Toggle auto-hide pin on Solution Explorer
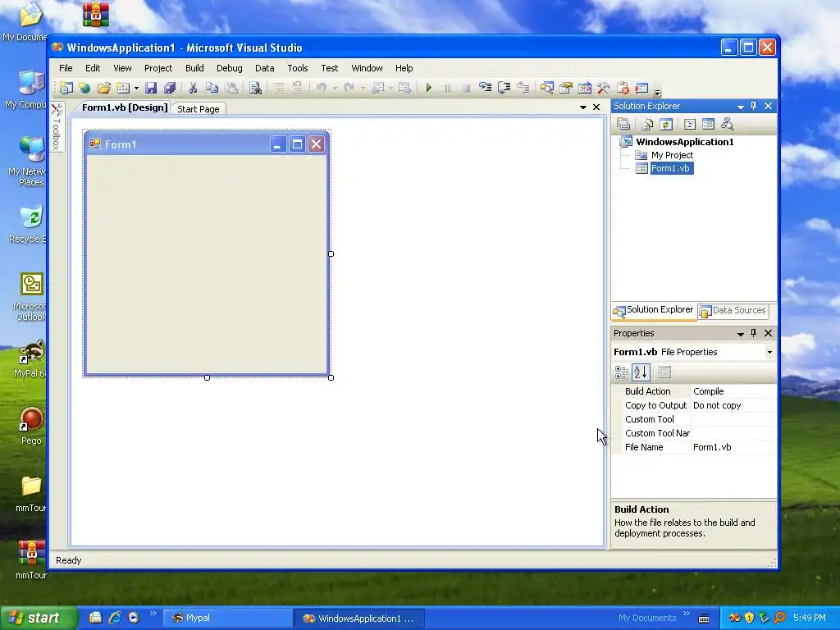 click(x=753, y=106)
